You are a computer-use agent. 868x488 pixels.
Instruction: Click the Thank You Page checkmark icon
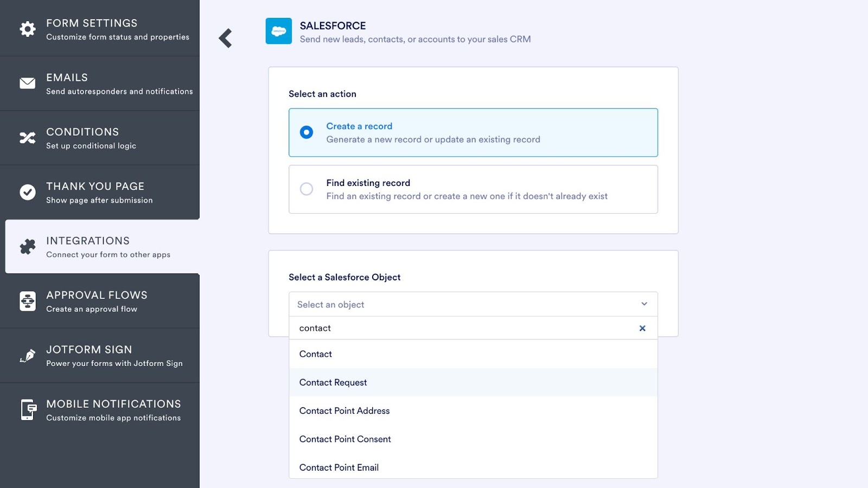(x=28, y=192)
